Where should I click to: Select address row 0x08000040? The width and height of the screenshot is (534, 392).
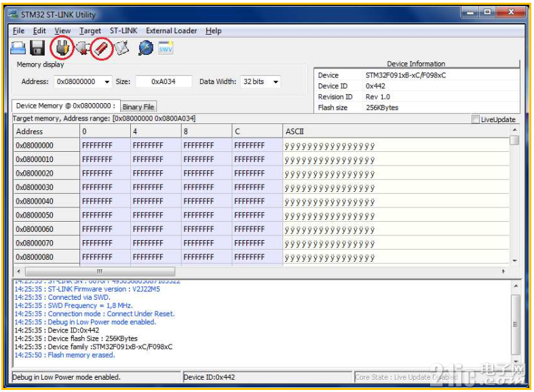tap(46, 201)
